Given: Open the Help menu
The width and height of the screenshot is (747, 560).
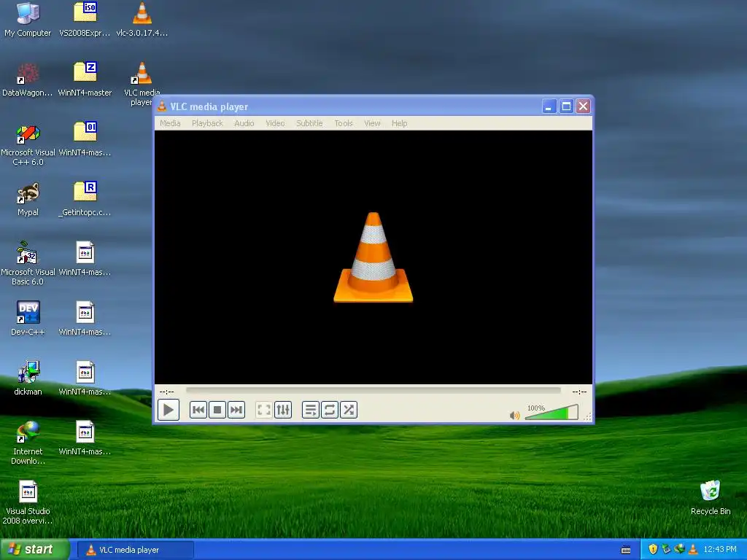Looking at the screenshot, I should pyautogui.click(x=399, y=122).
